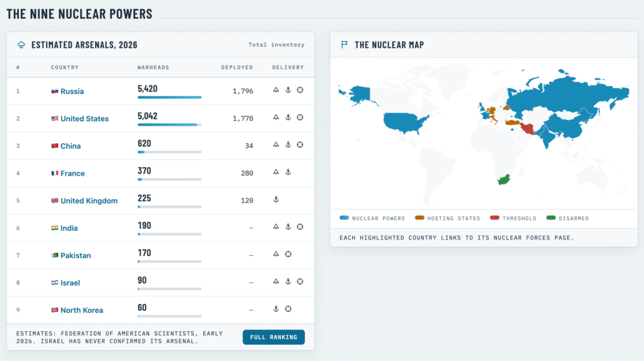Click the United Kingdom's 120 deployed value
644x361 pixels.
[247, 201]
